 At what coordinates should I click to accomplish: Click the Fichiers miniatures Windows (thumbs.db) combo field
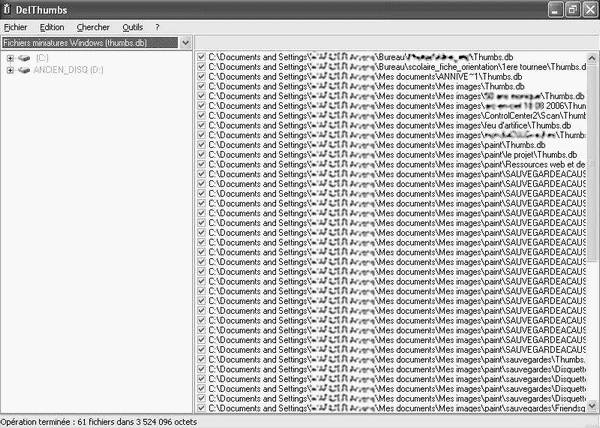pyautogui.click(x=90, y=42)
